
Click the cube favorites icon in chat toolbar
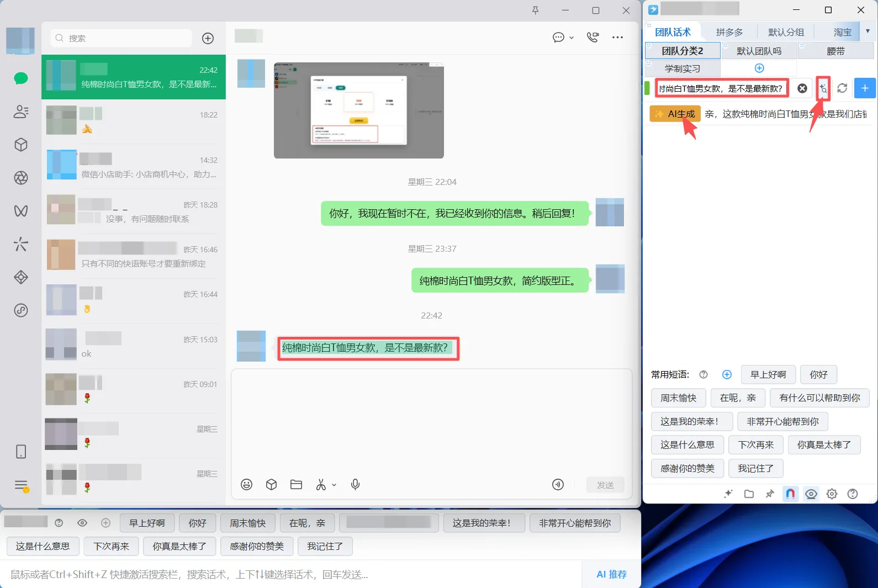pyautogui.click(x=271, y=484)
